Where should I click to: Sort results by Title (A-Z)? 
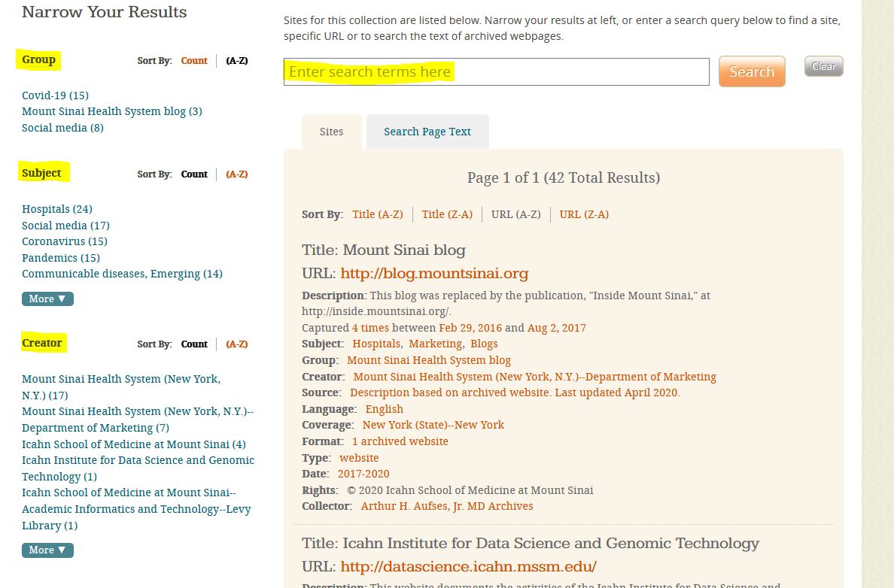pyautogui.click(x=377, y=214)
